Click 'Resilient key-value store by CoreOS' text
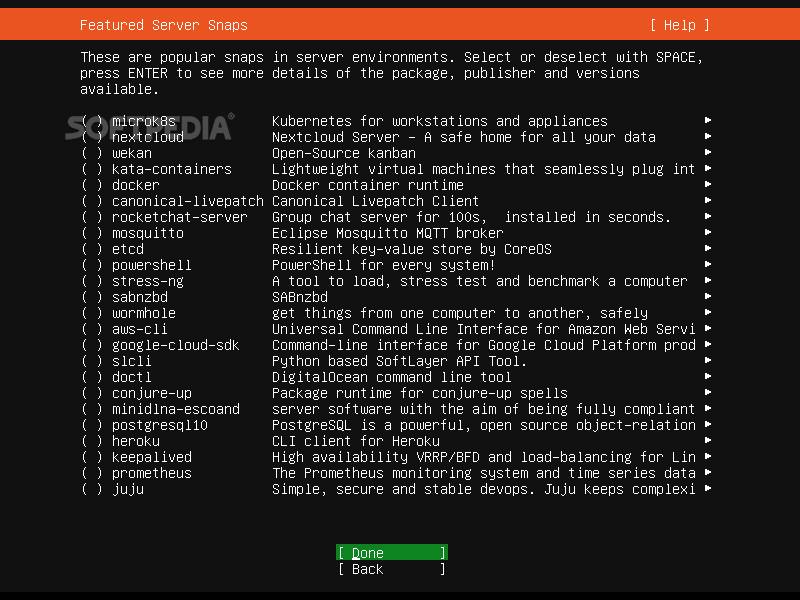Viewport: 800px width, 600px height. [x=412, y=249]
